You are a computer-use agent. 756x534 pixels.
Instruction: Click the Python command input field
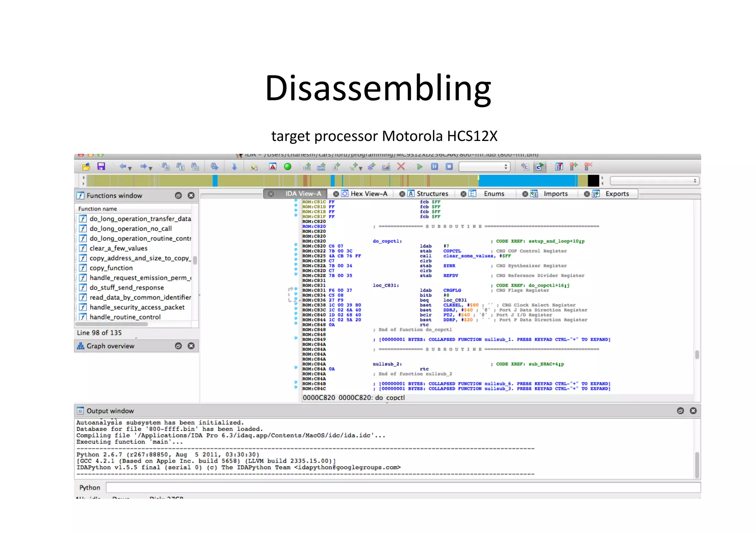point(402,488)
